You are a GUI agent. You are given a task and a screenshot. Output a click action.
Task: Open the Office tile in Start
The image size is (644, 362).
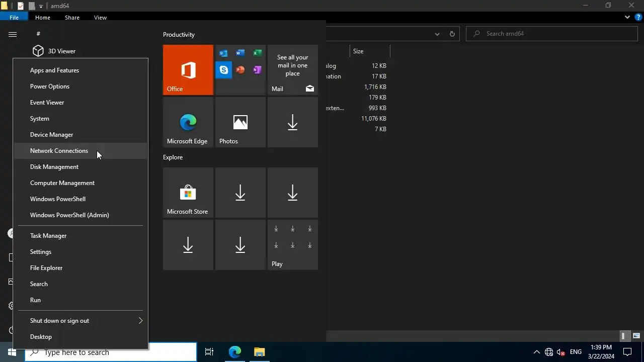[x=188, y=70]
